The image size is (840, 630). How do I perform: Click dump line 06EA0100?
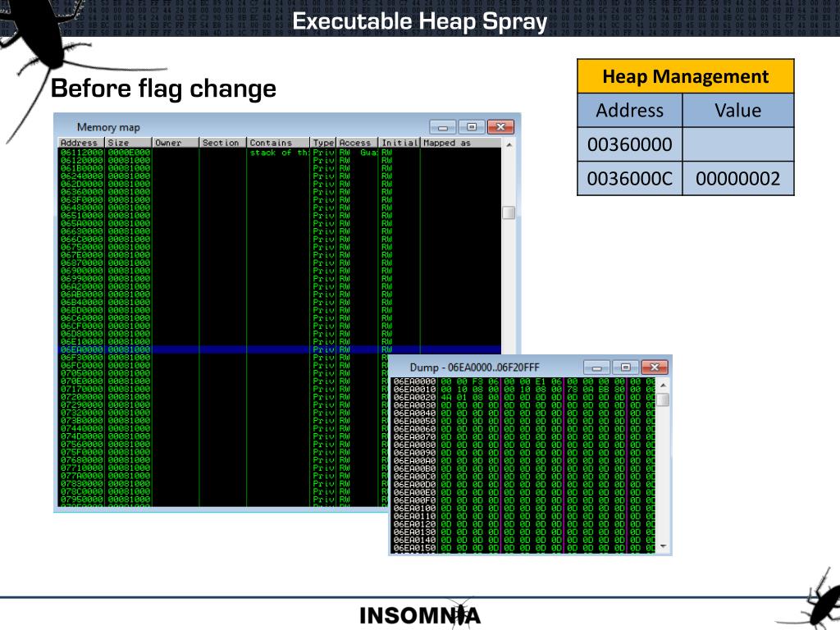coord(523,508)
